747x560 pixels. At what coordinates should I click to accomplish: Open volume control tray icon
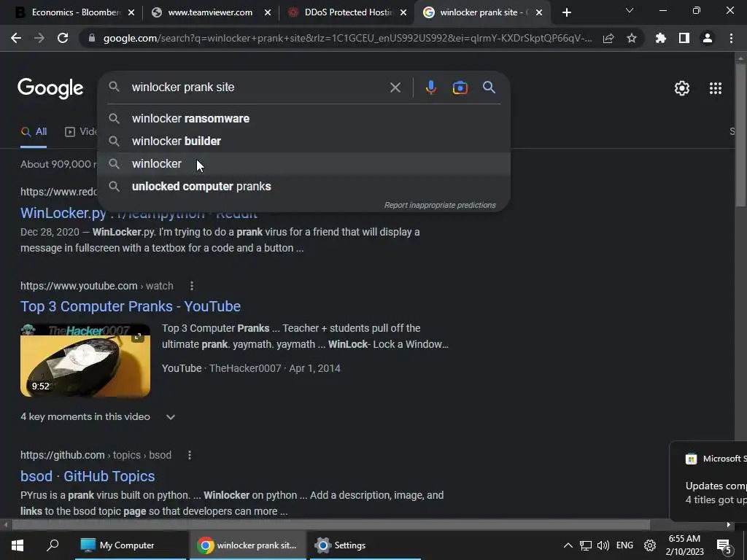603,545
